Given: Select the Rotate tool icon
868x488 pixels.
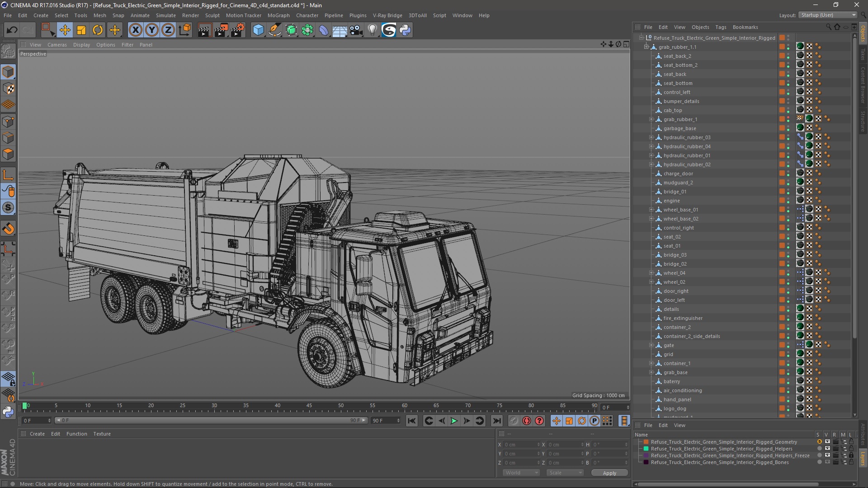Looking at the screenshot, I should 98,30.
